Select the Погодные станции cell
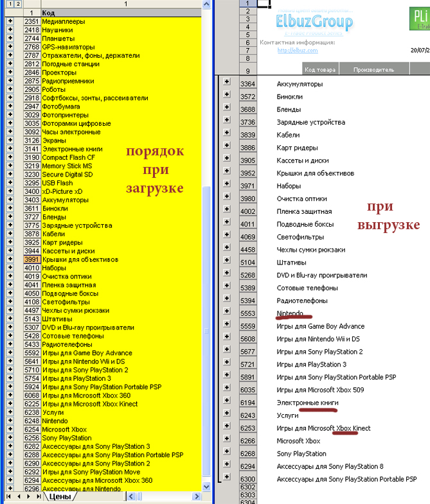 [121, 64]
